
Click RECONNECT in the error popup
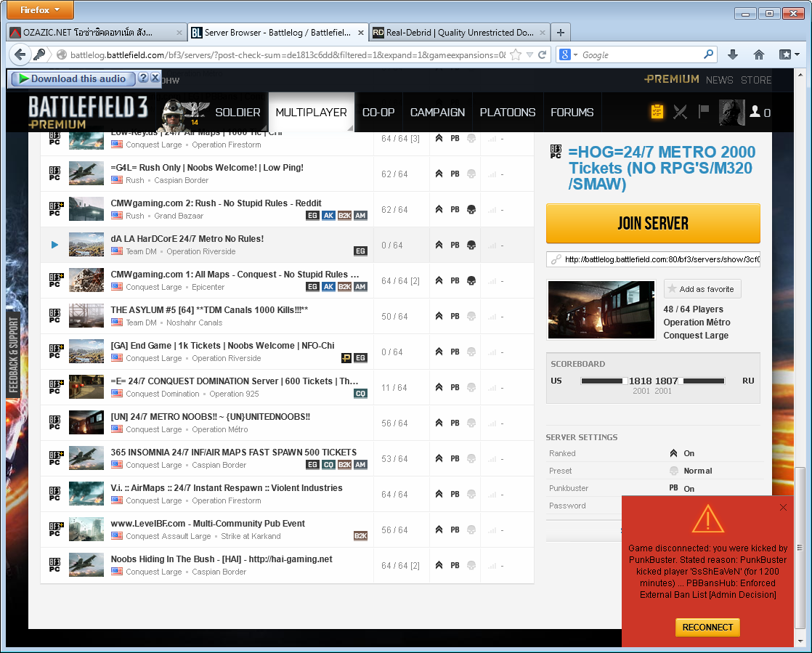707,627
